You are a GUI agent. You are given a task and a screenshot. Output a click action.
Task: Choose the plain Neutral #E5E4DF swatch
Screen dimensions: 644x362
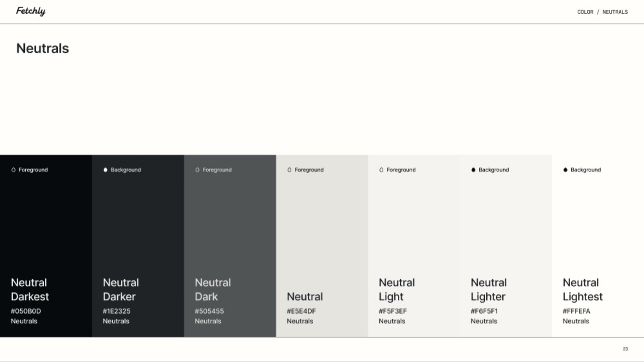[322, 246]
